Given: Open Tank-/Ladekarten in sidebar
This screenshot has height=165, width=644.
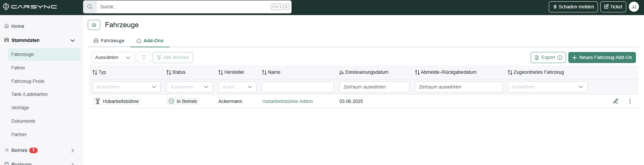Looking at the screenshot, I should pos(30,94).
